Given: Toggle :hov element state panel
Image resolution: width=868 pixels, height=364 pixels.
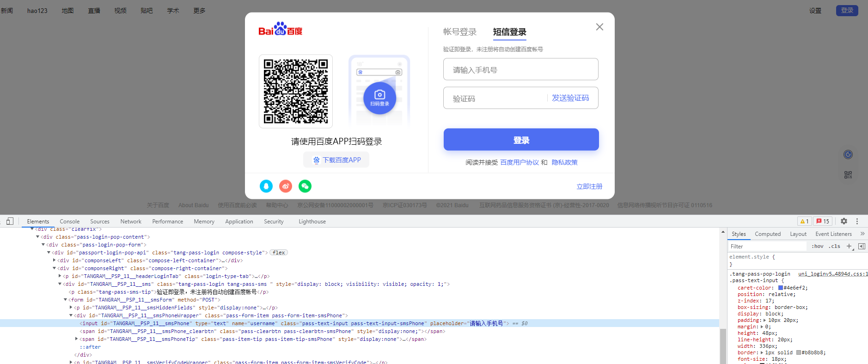Looking at the screenshot, I should (x=818, y=246).
